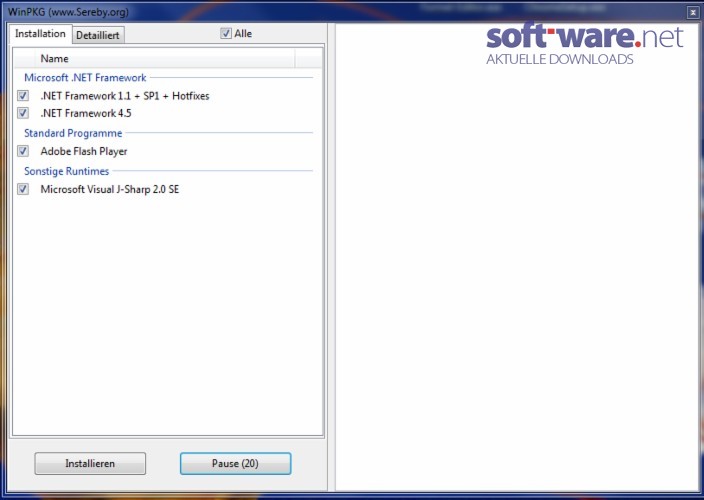Image resolution: width=704 pixels, height=500 pixels.
Task: Select the Standard Programme group header
Action: pyautogui.click(x=73, y=133)
